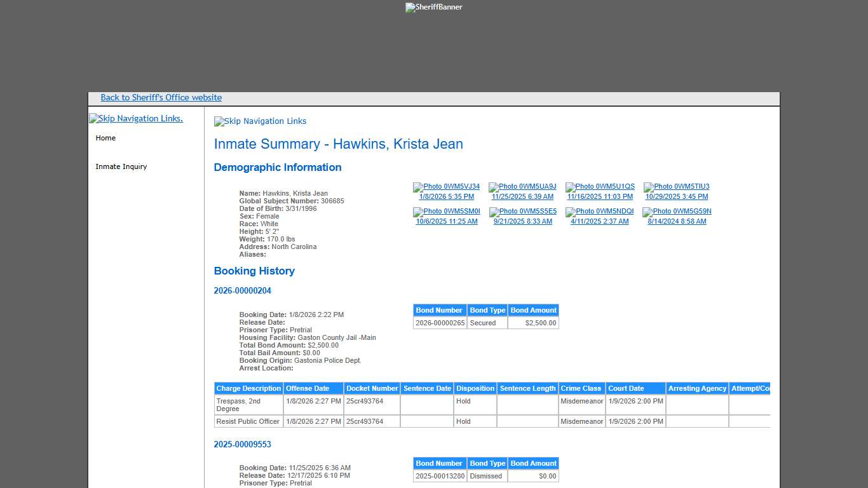Open photo 0WM5S5E5 thumbnail
Image resolution: width=868 pixels, height=488 pixels.
point(522,212)
